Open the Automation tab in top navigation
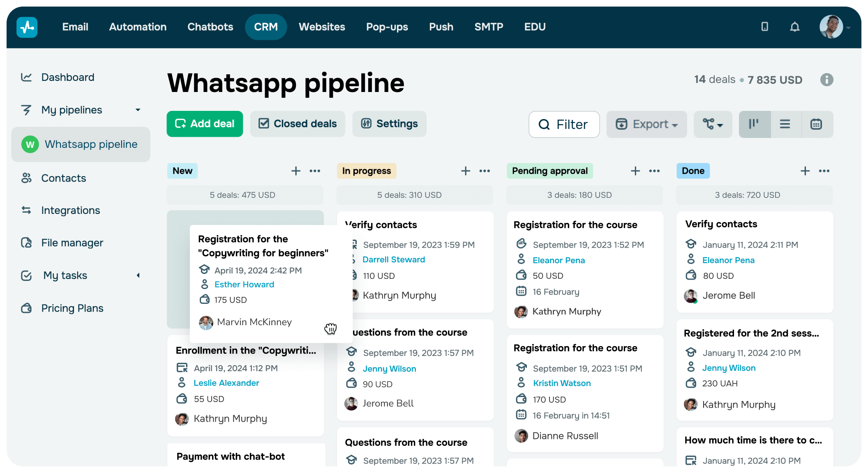The height and width of the screenshot is (473, 868). click(138, 27)
